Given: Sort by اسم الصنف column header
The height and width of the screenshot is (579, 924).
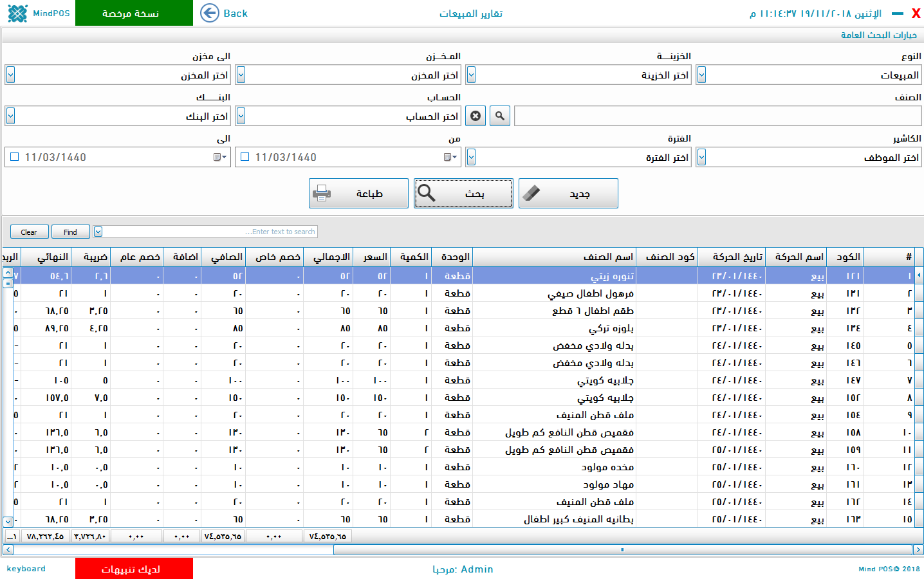Looking at the screenshot, I should [x=607, y=257].
